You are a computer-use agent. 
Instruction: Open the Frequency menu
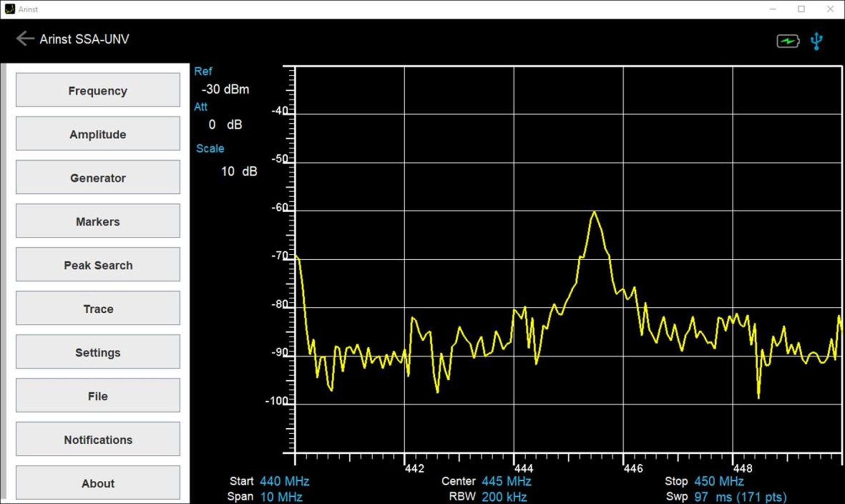point(98,90)
